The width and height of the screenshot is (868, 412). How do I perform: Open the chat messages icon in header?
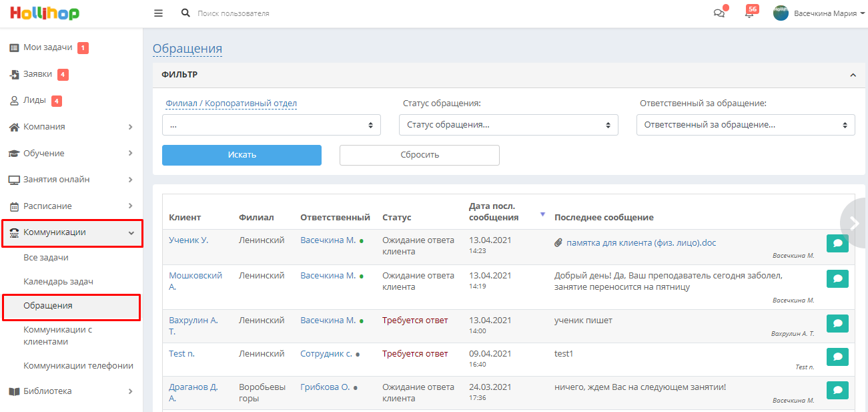[719, 13]
